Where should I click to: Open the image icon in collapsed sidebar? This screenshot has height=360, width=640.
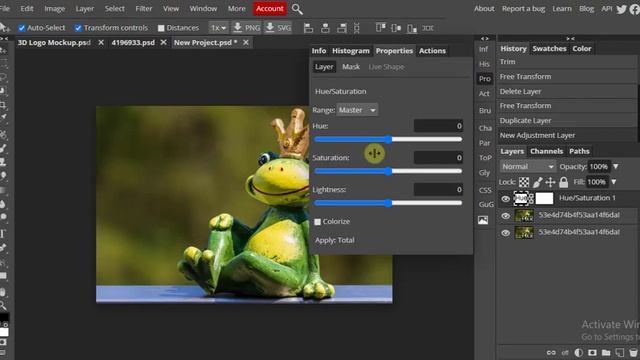[x=483, y=220]
